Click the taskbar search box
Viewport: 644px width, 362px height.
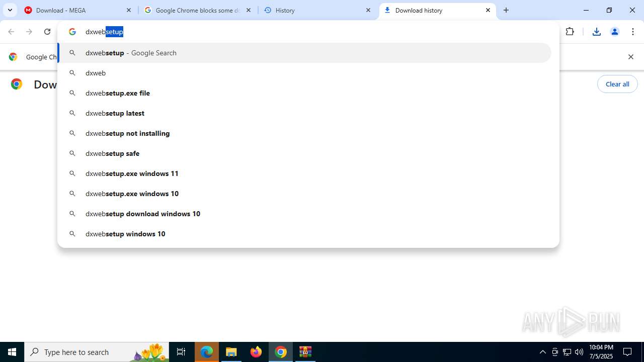(x=97, y=352)
